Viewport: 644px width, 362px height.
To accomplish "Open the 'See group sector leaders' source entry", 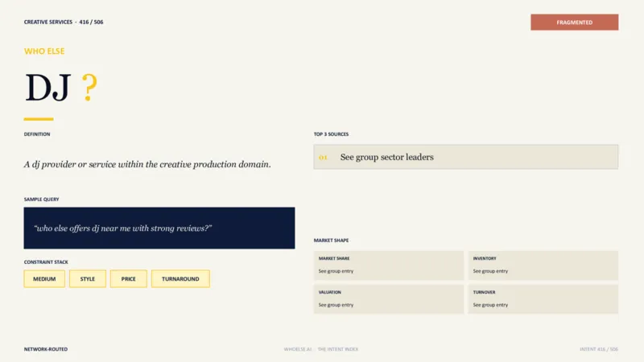I will (x=466, y=157).
